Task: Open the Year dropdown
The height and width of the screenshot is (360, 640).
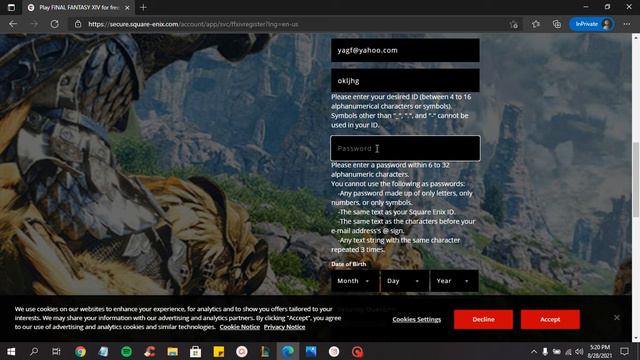Action: (454, 281)
